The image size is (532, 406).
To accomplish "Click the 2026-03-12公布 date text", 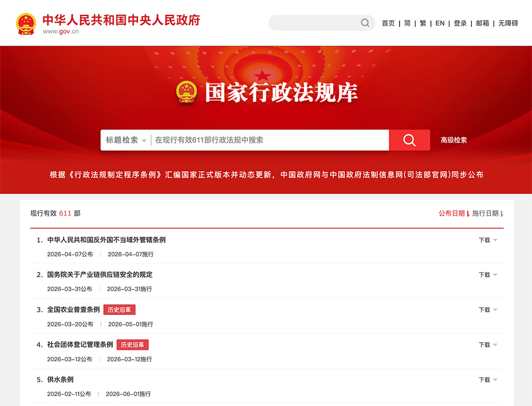I will pyautogui.click(x=70, y=359).
